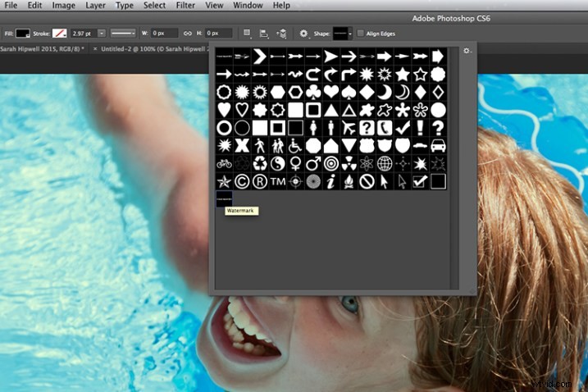Viewport: 588px width, 392px height.
Task: Select the right-turn arrow shape
Action: [x=349, y=75]
